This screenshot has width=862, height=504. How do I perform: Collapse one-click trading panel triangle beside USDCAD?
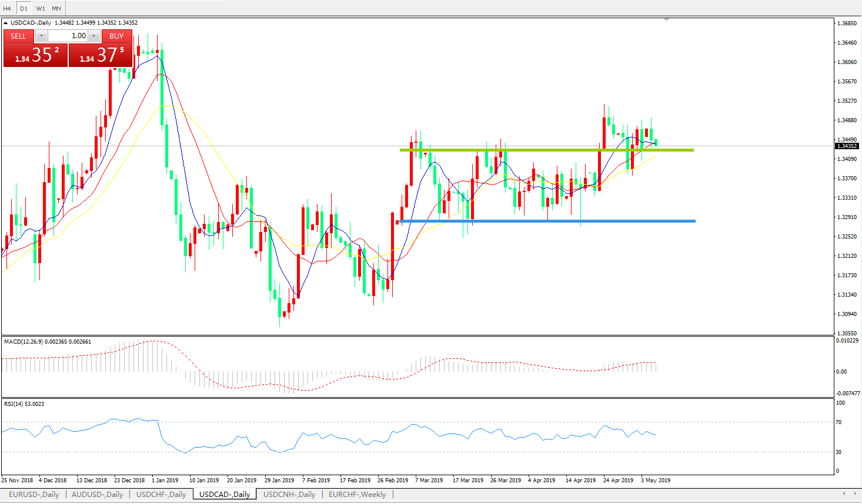(6, 23)
